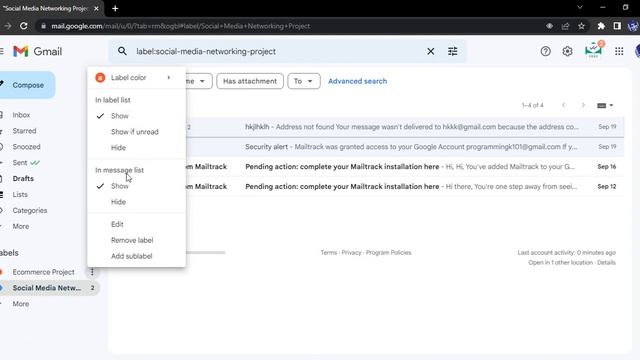Reload the page in the browser
This screenshot has height=360, width=640.
tap(24, 26)
